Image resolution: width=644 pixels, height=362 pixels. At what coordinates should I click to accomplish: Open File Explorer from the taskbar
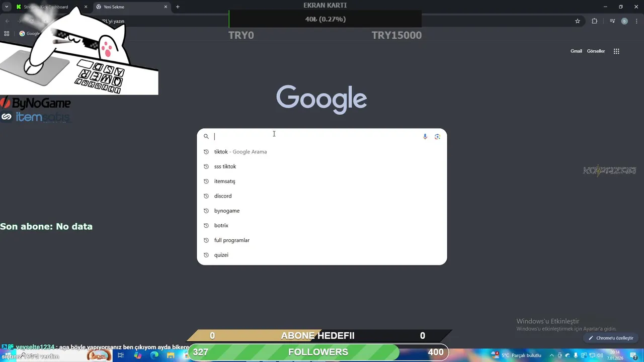tap(171, 355)
